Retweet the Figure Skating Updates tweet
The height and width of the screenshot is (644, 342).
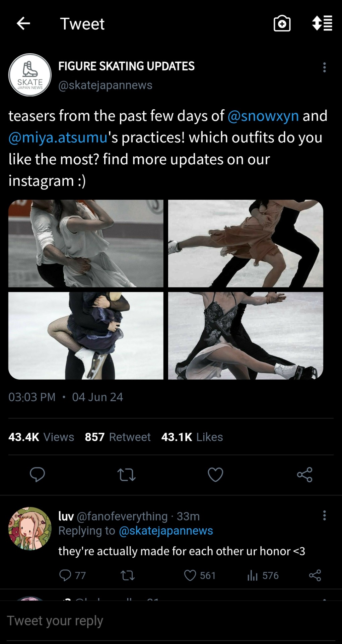pos(126,475)
